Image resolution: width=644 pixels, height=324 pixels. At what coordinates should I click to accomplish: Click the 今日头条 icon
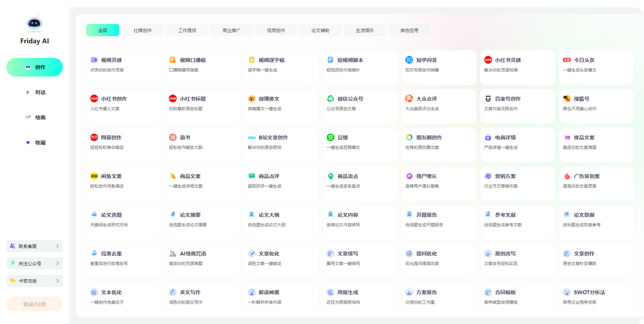(567, 60)
